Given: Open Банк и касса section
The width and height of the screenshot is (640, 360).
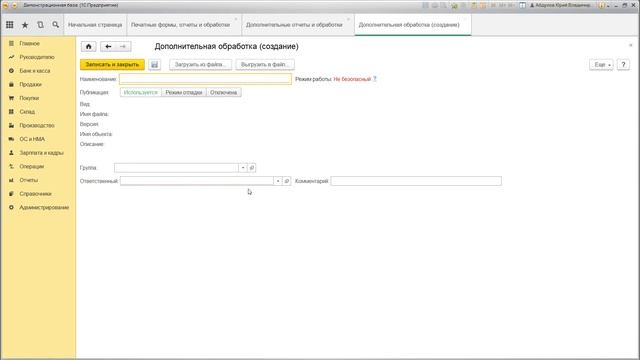Looking at the screenshot, I should click(x=35, y=71).
